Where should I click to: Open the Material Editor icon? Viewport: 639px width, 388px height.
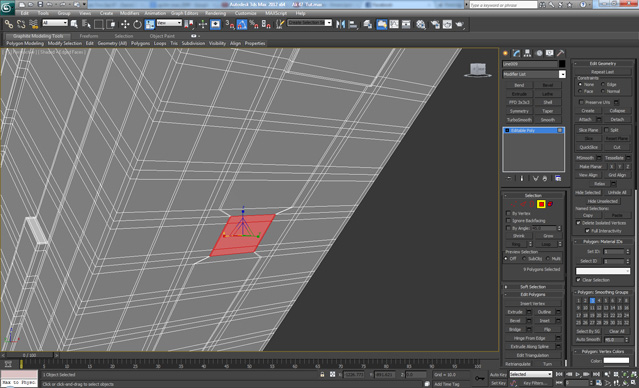click(421, 24)
